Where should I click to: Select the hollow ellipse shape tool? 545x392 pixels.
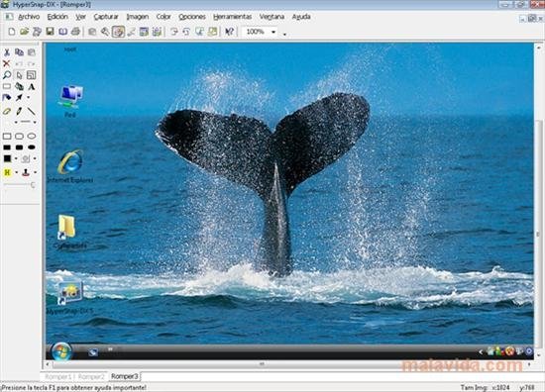tap(32, 136)
